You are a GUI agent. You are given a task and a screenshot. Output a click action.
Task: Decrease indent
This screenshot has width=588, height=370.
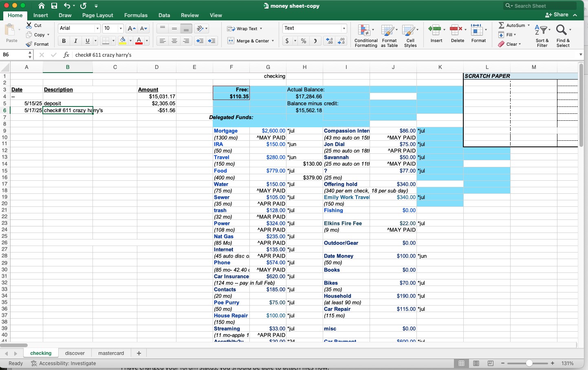pyautogui.click(x=200, y=41)
